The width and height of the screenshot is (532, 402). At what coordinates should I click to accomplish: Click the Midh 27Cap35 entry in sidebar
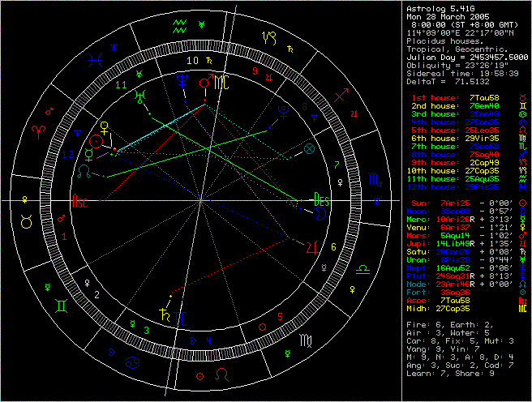461,307
